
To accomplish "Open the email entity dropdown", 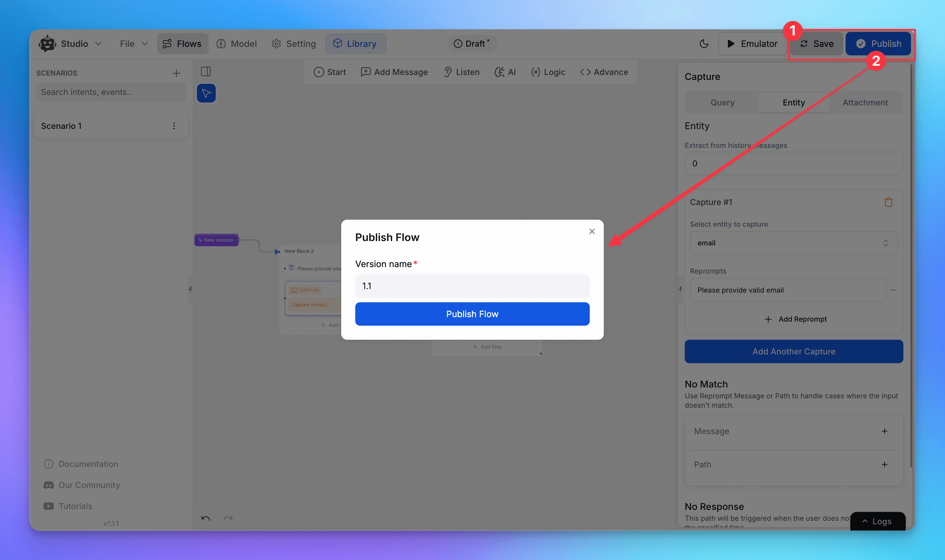I will click(x=793, y=243).
